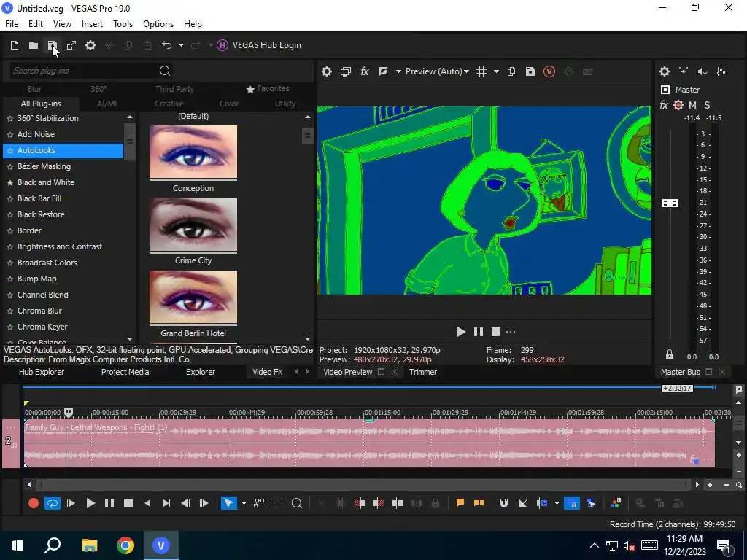Save the preview snapshot to a file

pyautogui.click(x=530, y=71)
